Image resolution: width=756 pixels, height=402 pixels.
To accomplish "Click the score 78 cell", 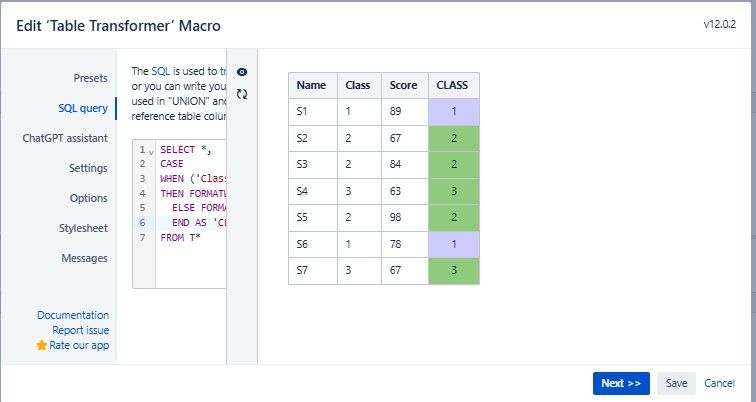I will pos(405,244).
